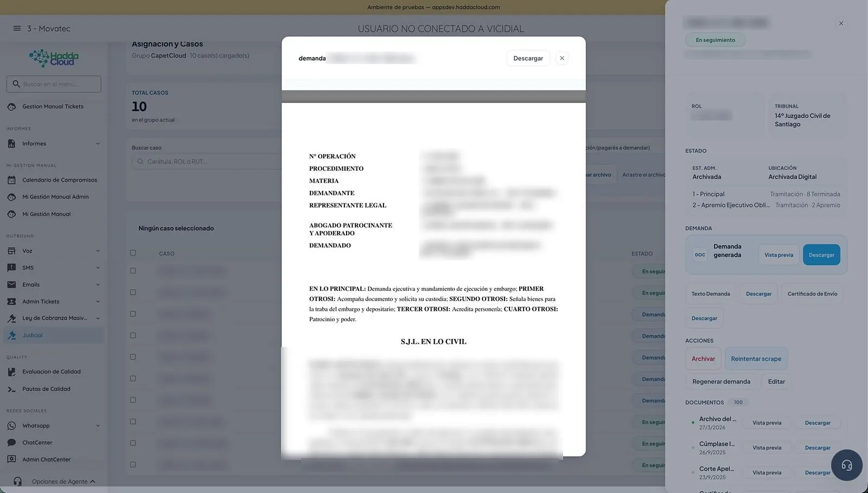Click the Texto Demanda label

[711, 294]
